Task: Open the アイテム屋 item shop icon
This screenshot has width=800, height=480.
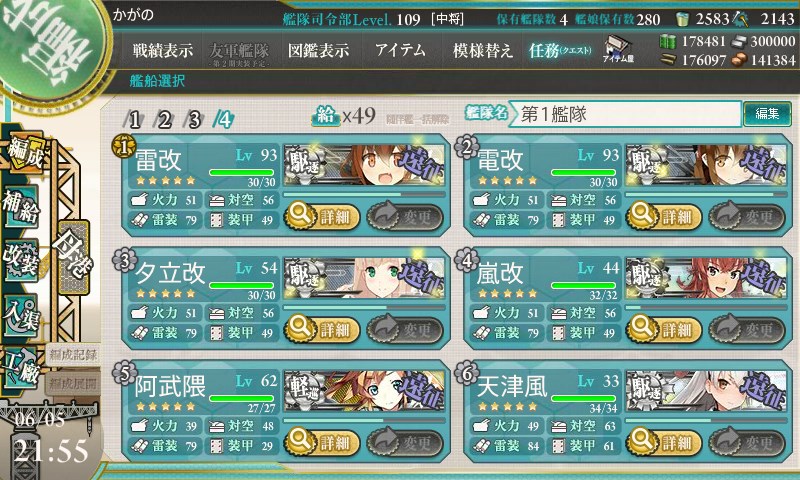Action: click(618, 49)
